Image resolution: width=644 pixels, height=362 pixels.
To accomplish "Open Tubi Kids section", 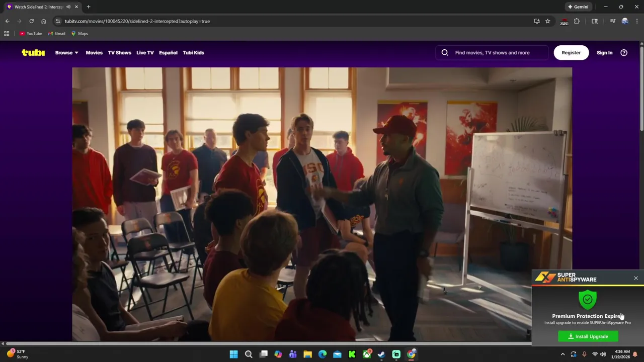I will [x=193, y=52].
